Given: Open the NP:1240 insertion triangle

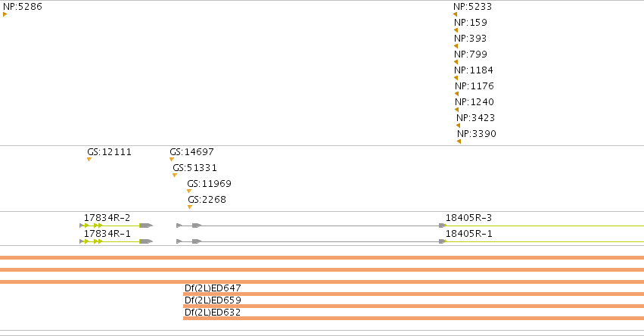Looking at the screenshot, I should tap(457, 110).
